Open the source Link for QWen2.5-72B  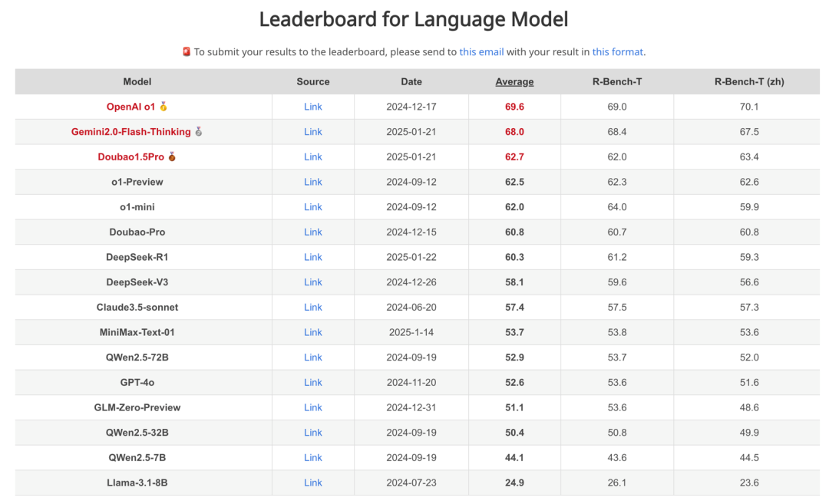pyautogui.click(x=313, y=357)
